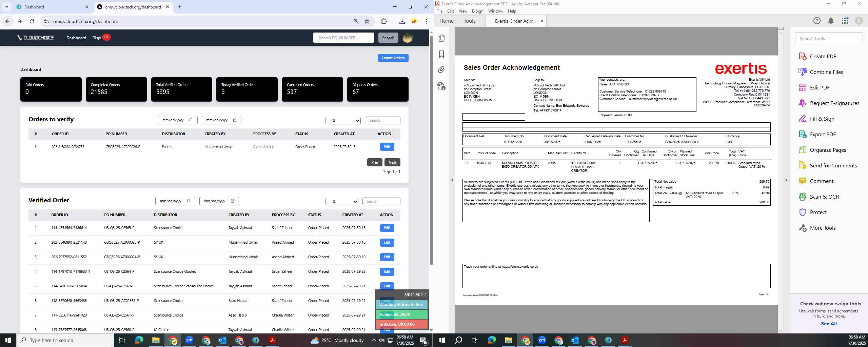Viewport: 868px width, 347px height.
Task: Open Export PDF tool
Action: (817, 134)
